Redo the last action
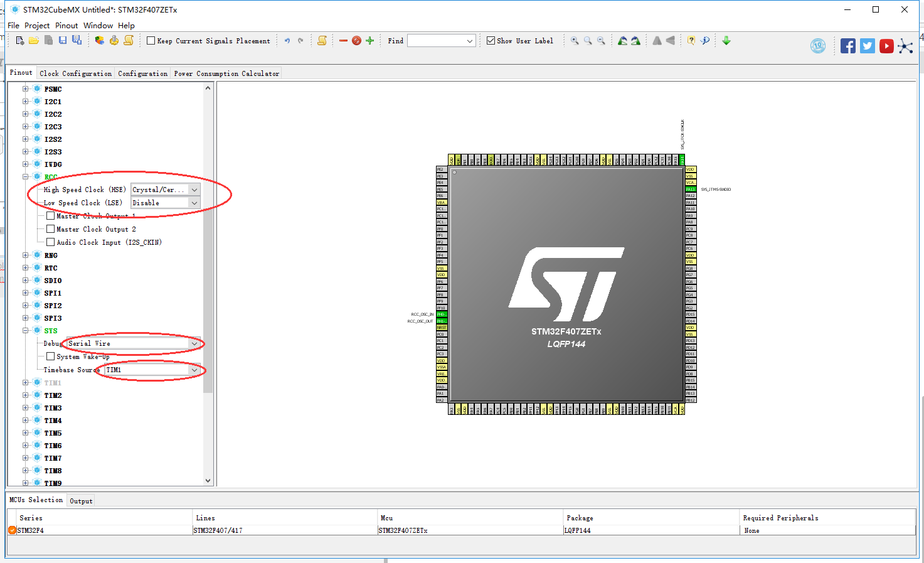 [301, 40]
